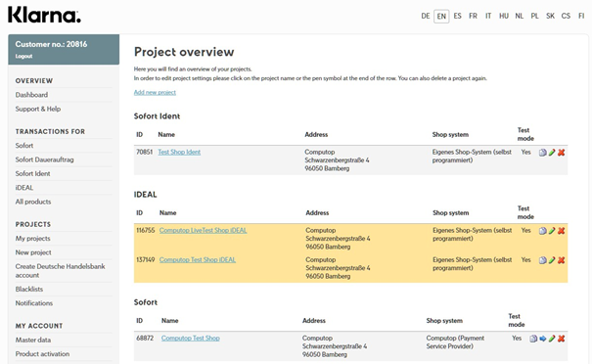Open Computop Test Shop iDEAL link
This screenshot has height=364, width=592.
[198, 259]
